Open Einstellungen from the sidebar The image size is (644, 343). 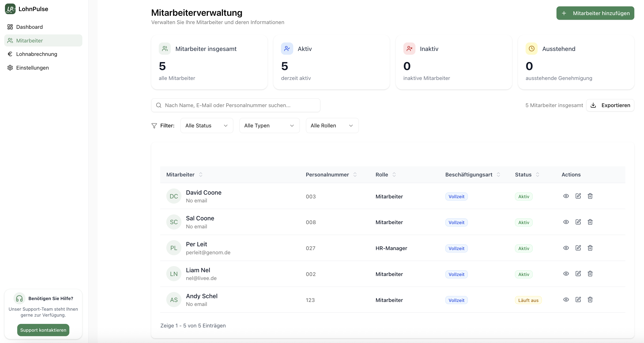[x=32, y=68]
